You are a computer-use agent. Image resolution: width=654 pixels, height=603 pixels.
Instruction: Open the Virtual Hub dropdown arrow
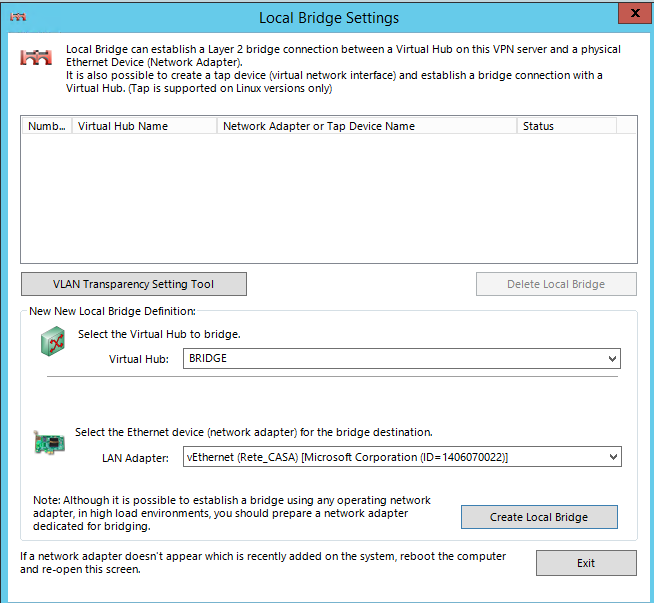pyautogui.click(x=612, y=359)
